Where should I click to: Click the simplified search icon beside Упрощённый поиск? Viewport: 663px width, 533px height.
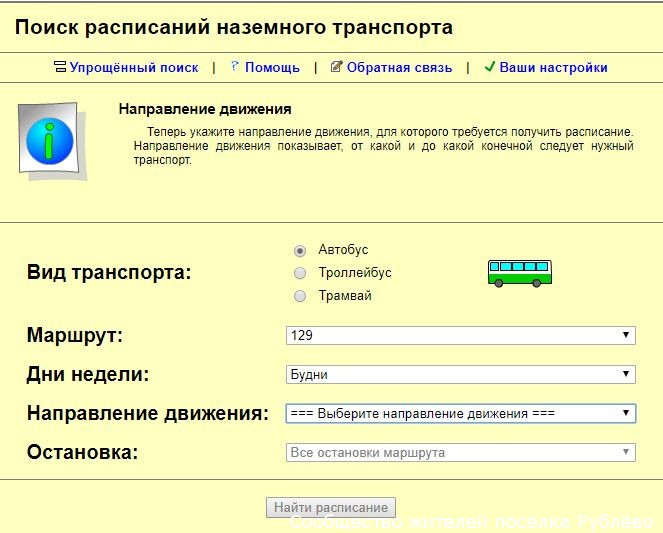tap(60, 68)
